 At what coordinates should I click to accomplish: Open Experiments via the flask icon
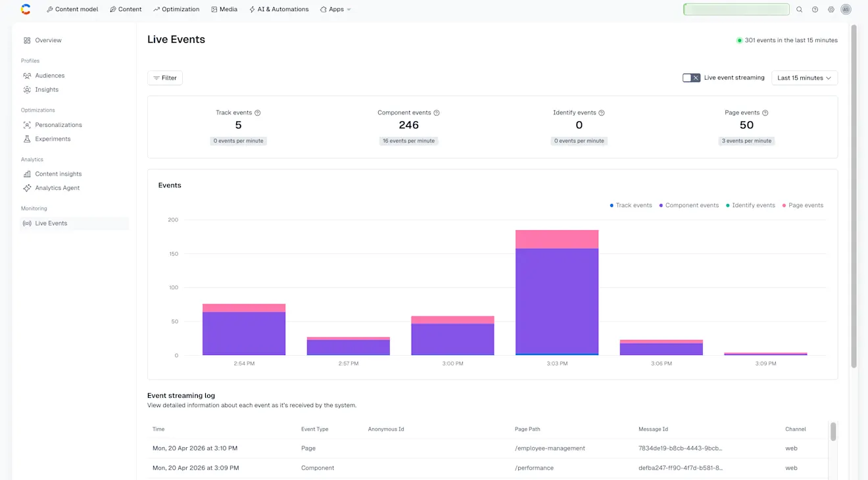click(x=27, y=139)
